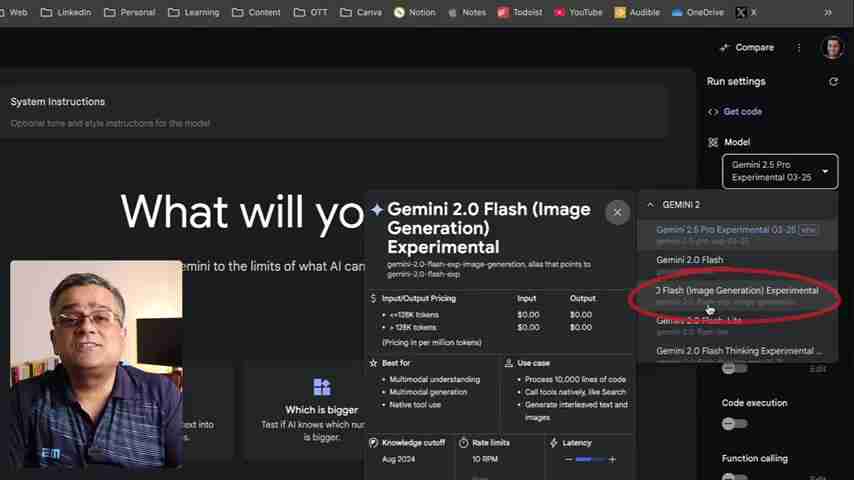Screen dimensions: 854x480
Task: Open the OneDrive bookmark
Action: click(x=698, y=12)
